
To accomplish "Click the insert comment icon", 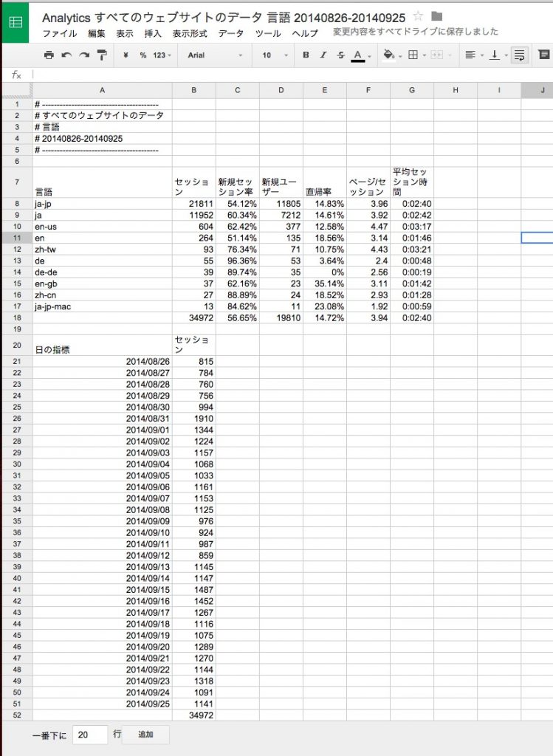I will pyautogui.click(x=544, y=55).
